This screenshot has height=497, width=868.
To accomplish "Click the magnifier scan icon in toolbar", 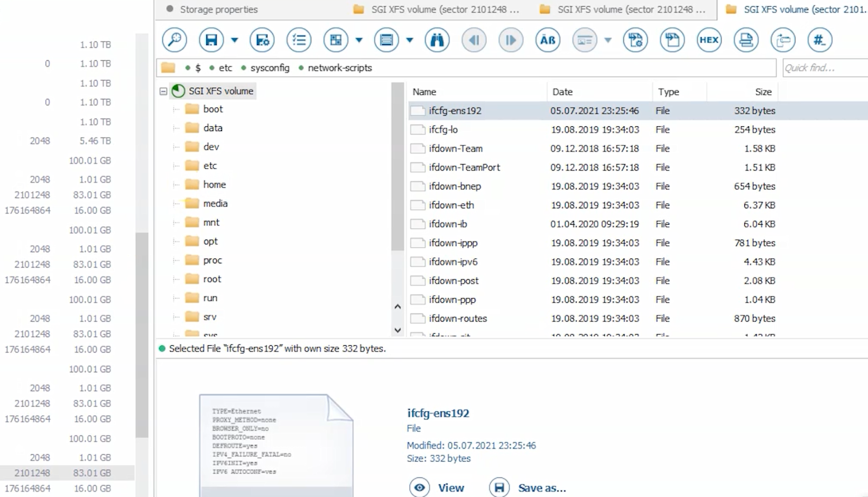I will 174,40.
